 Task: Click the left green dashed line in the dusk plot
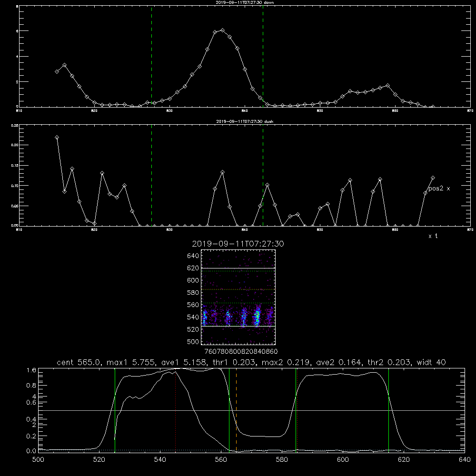pyautogui.click(x=151, y=175)
